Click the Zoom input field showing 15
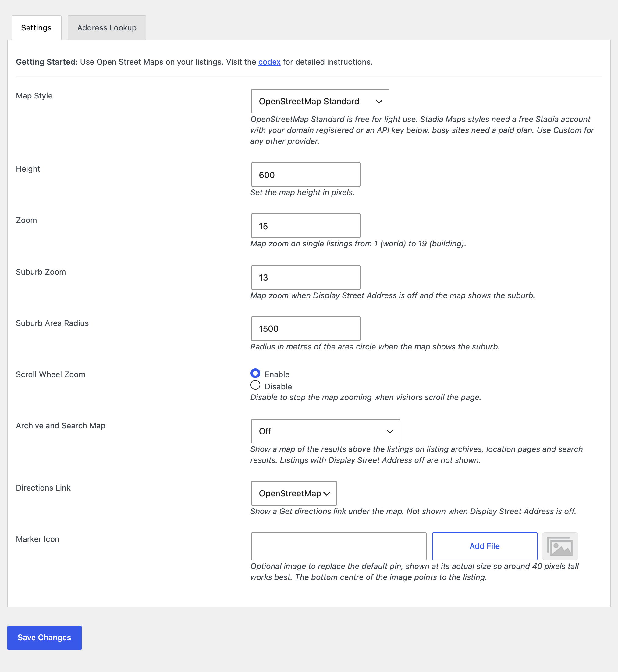The height and width of the screenshot is (672, 618). click(306, 226)
